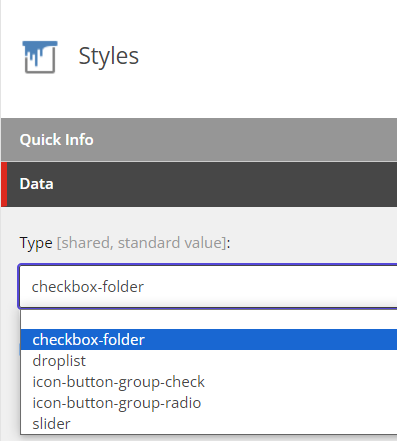Click the Styles paint bucket icon

coord(40,57)
